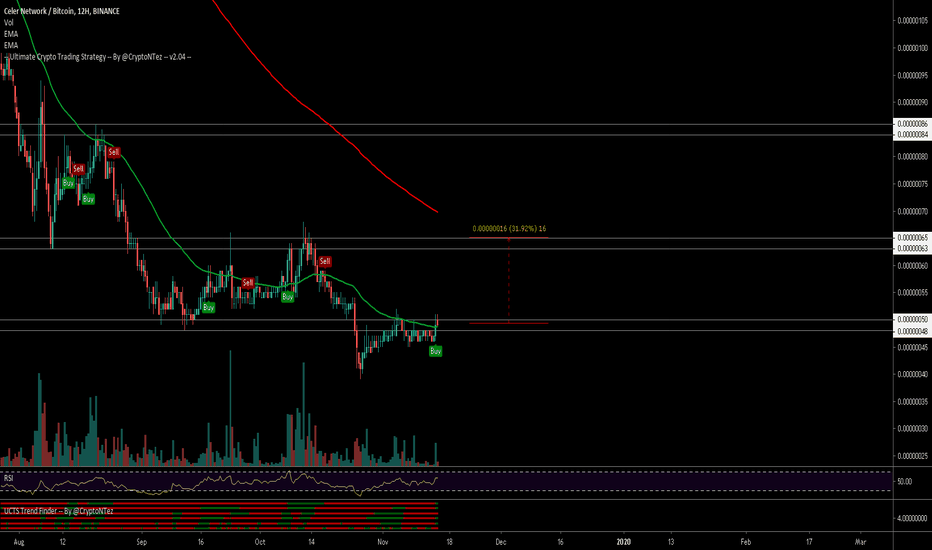Screen dimensions: 932x550
Task: Click the RSI pane label
Action: pos(8,477)
